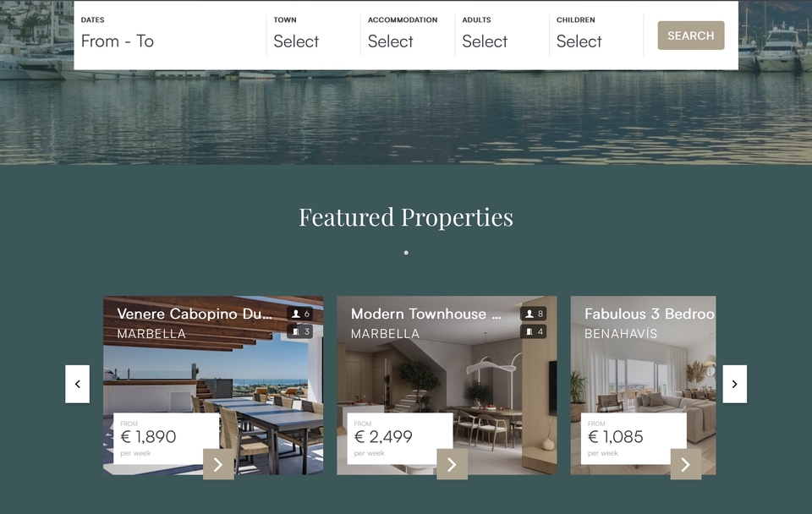Click the previous carousel arrow
Screen dimensions: 812x514
click(77, 384)
